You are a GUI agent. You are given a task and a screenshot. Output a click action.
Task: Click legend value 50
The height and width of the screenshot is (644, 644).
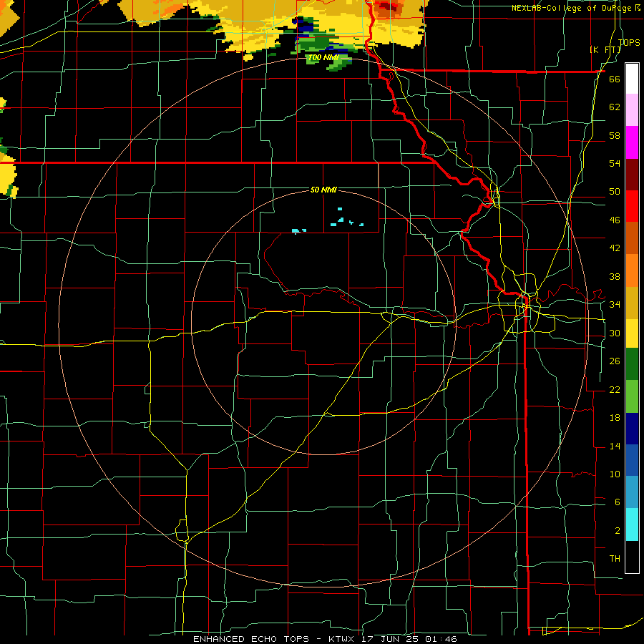click(615, 192)
